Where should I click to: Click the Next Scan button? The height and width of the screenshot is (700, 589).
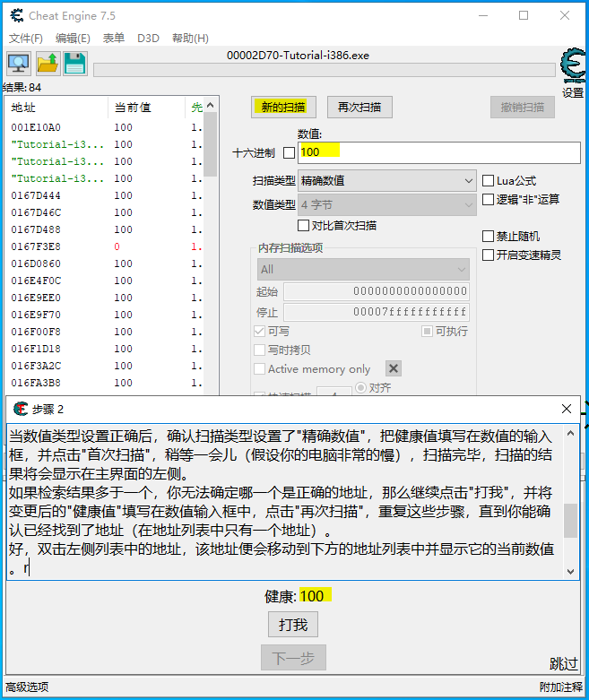tap(359, 108)
